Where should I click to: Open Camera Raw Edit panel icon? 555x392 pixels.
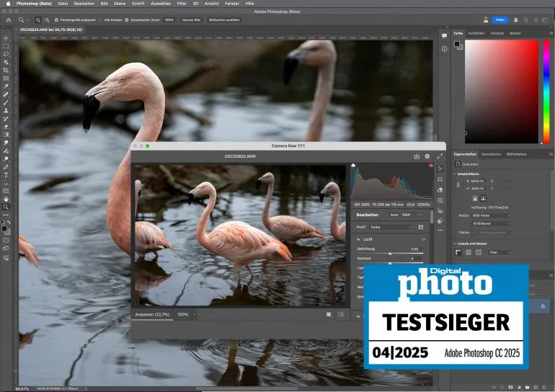[440, 169]
